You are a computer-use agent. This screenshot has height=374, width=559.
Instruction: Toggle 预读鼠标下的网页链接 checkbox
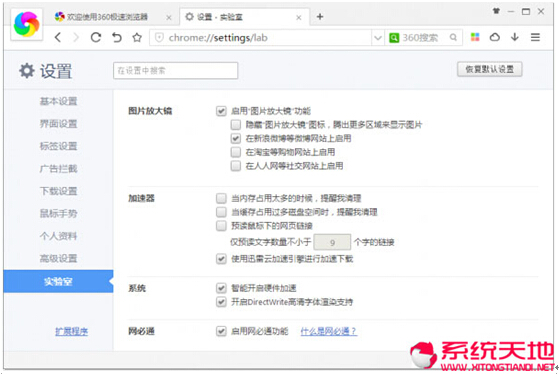(221, 226)
